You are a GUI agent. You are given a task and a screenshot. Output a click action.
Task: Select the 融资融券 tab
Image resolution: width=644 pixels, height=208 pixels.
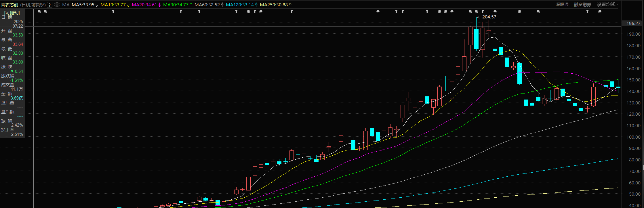click(x=582, y=5)
